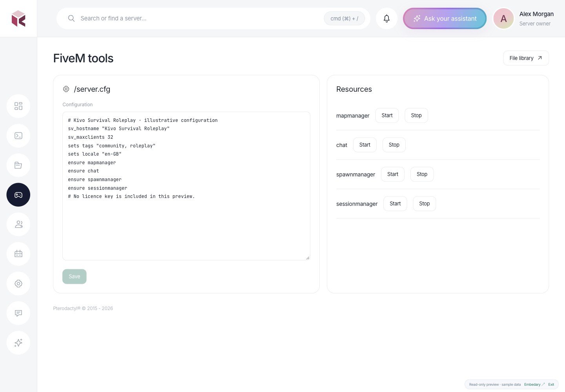Stop the sessionmanager resource
Screen dimensions: 565x392
[x=425, y=203]
